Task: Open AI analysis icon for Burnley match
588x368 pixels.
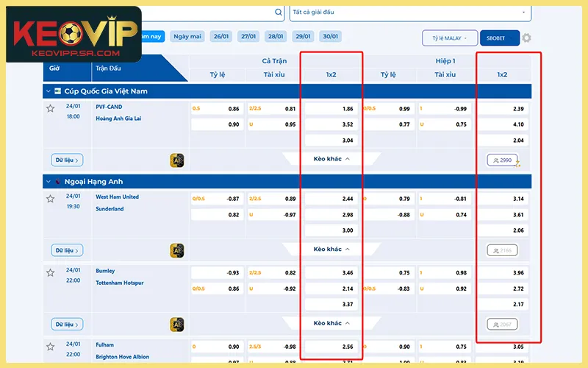Action: [177, 325]
